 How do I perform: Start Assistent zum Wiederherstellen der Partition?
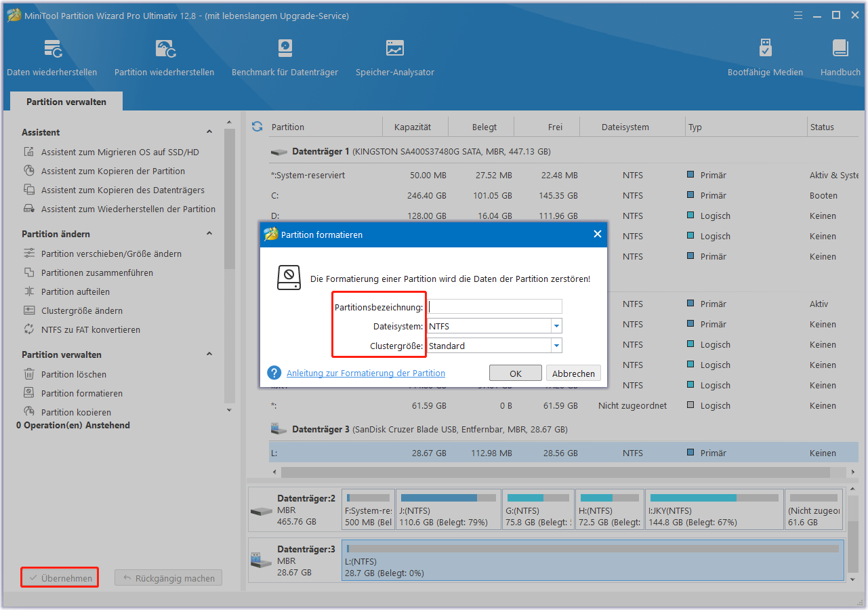[128, 209]
